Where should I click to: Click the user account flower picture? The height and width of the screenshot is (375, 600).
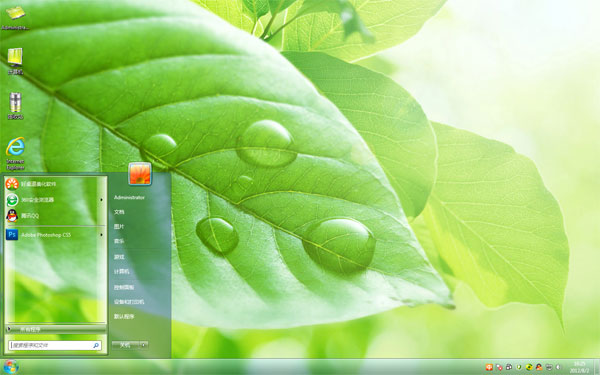[x=140, y=174]
